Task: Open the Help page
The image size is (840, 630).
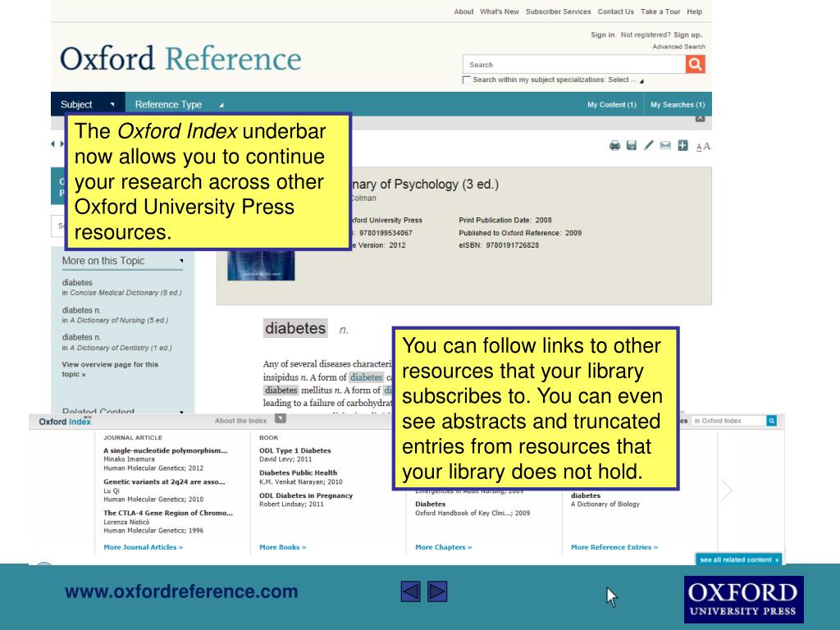Action: (x=694, y=11)
